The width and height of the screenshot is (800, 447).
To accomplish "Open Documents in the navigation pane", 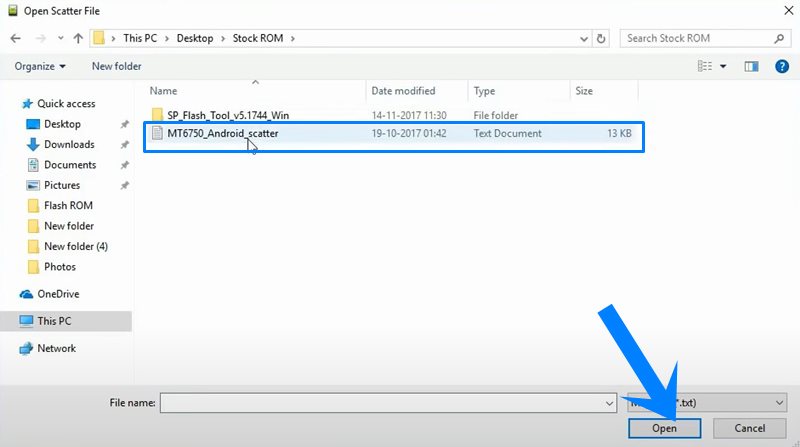I will [70, 165].
